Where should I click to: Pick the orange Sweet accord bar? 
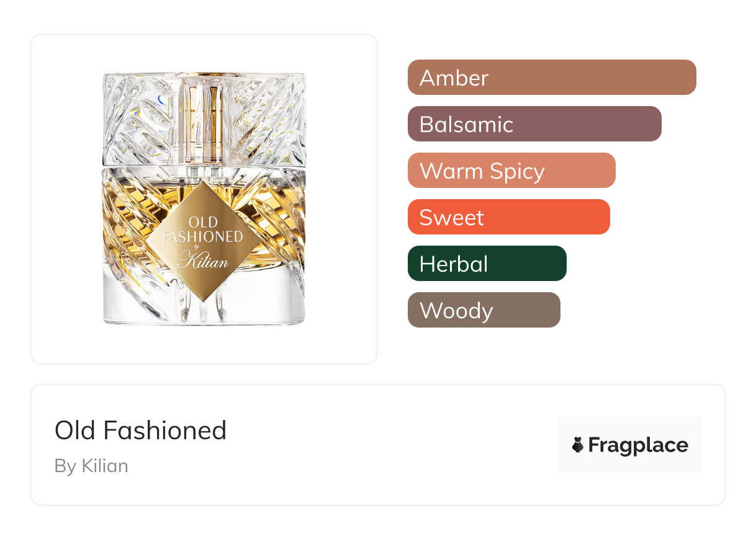pos(508,217)
